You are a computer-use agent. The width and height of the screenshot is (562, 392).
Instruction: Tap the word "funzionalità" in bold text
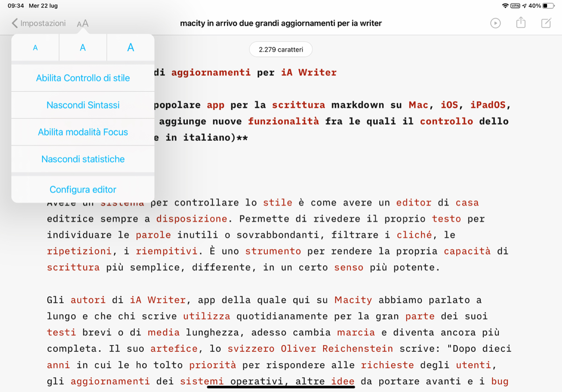[284, 122]
